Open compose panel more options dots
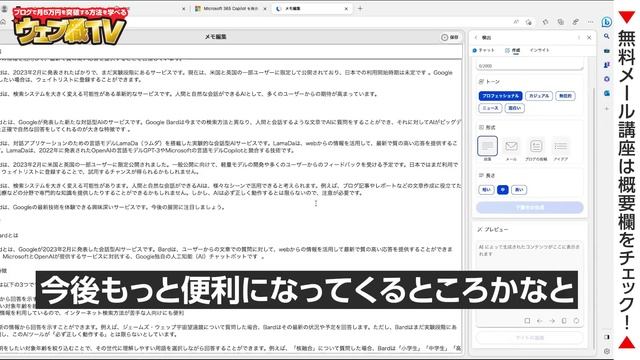 pyautogui.click(x=579, y=38)
